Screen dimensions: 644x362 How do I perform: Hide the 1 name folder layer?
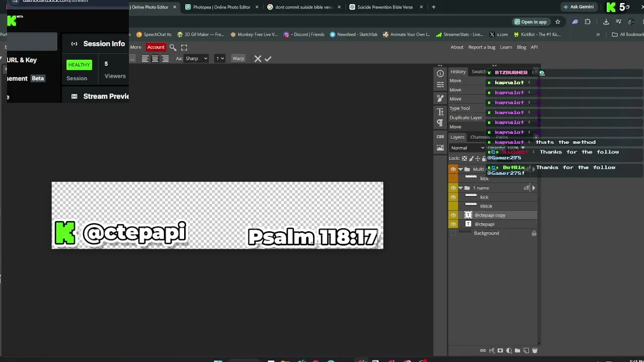(x=453, y=188)
